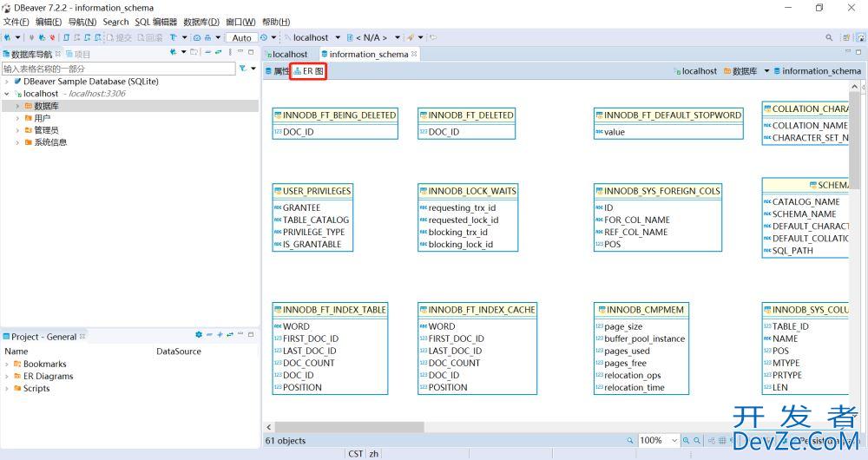
Task: Open the 导航(N) menu
Action: pos(82,22)
